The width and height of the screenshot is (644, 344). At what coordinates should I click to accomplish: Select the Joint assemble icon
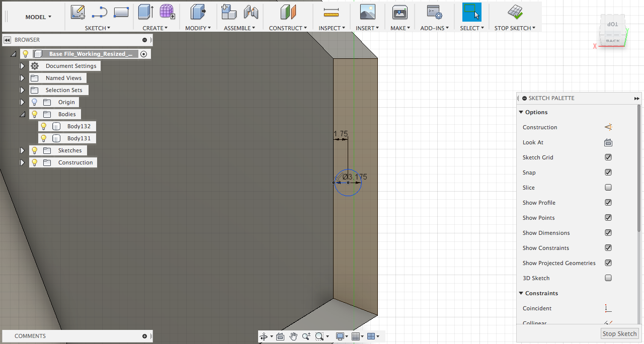[x=251, y=12]
